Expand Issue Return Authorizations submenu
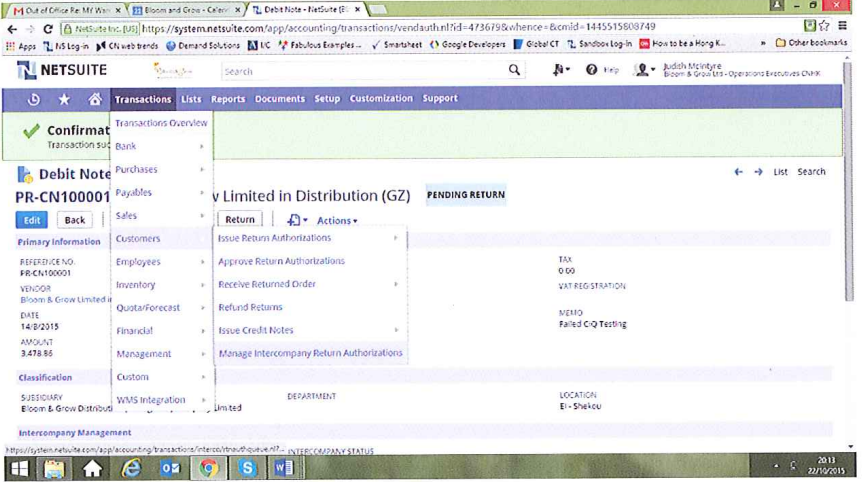 [310, 238]
